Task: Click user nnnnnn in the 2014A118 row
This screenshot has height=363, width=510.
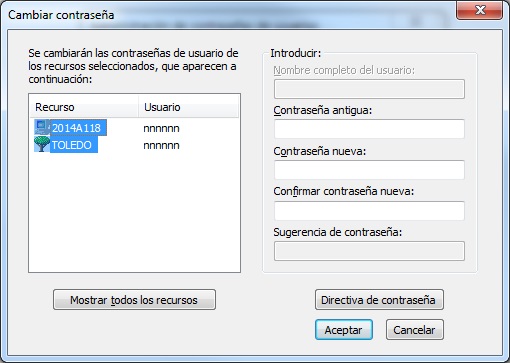Action: point(161,128)
